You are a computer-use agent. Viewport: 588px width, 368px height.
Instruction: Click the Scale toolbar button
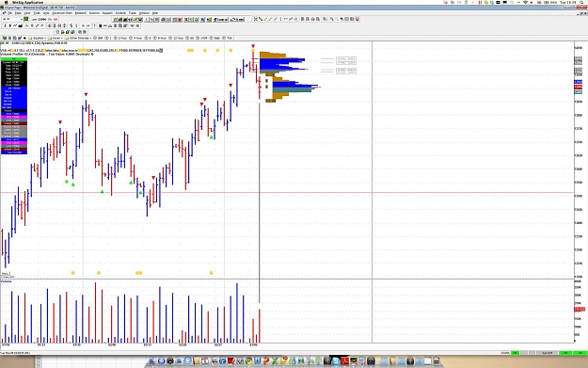point(237,19)
